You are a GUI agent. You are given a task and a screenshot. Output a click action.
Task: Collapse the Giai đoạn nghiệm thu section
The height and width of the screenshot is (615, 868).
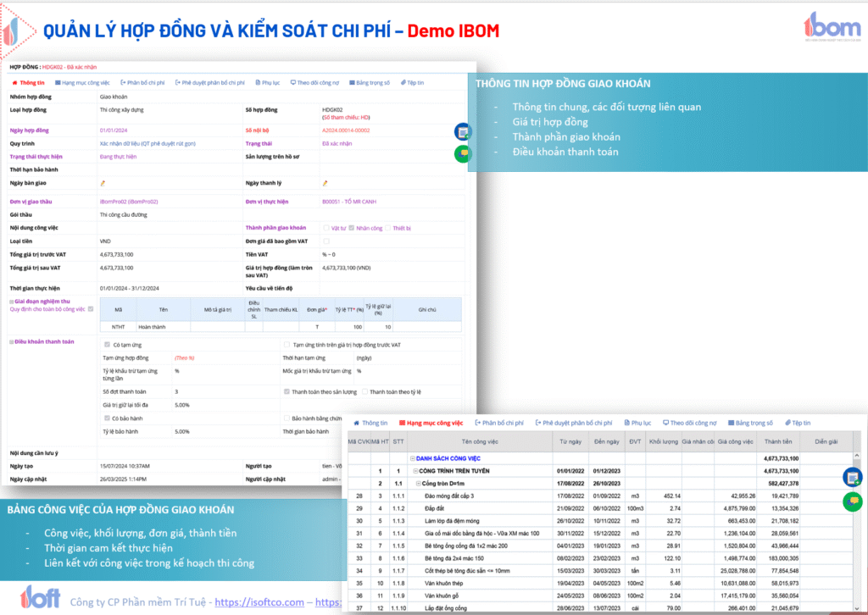coord(12,302)
